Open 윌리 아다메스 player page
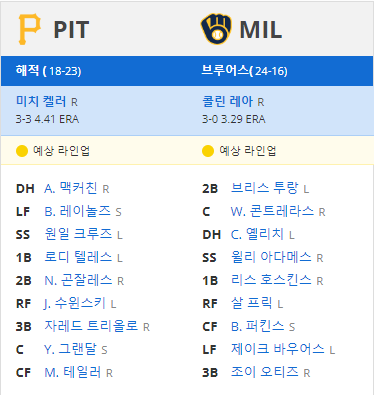The width and height of the screenshot is (374, 395). click(x=271, y=257)
